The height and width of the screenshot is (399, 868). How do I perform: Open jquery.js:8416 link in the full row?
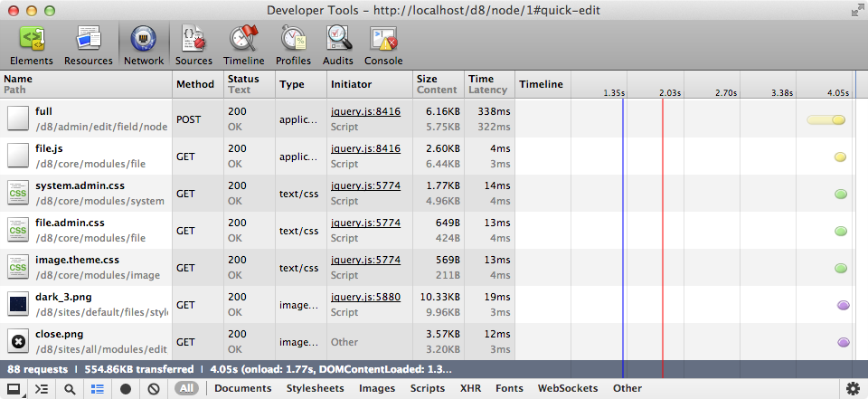(365, 112)
